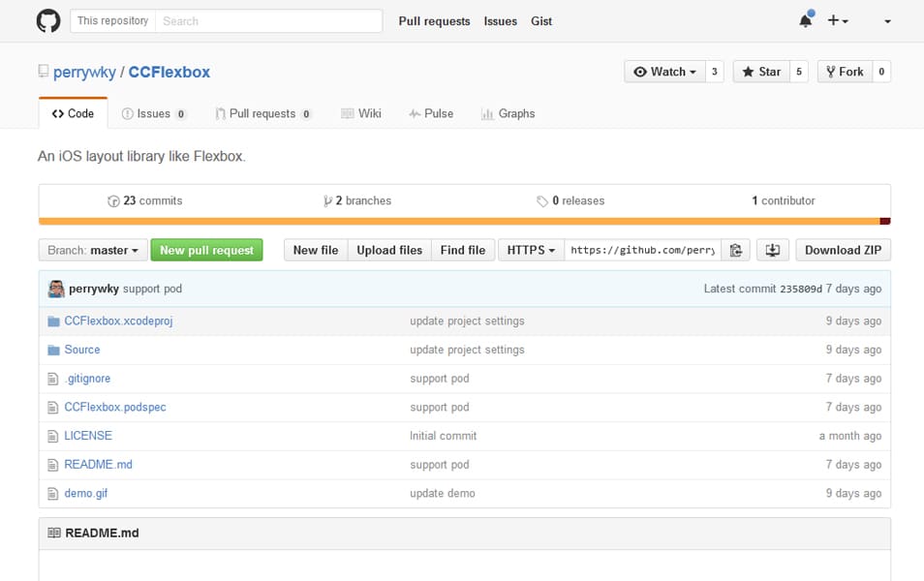Open perrywky avatar in commit bar

click(56, 289)
